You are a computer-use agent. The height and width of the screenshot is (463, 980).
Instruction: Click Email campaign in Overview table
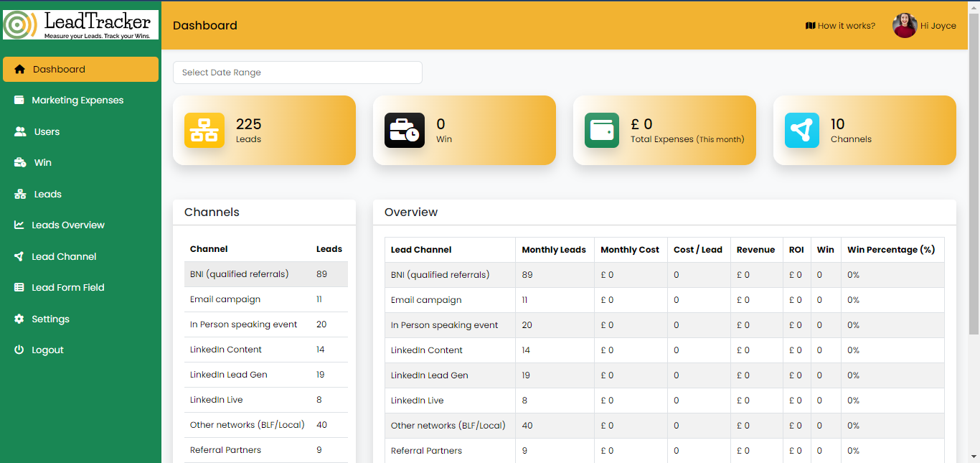coord(426,300)
